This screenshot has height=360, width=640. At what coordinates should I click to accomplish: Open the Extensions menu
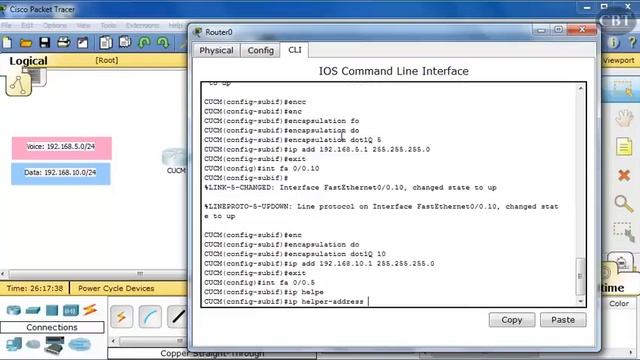(x=142, y=25)
